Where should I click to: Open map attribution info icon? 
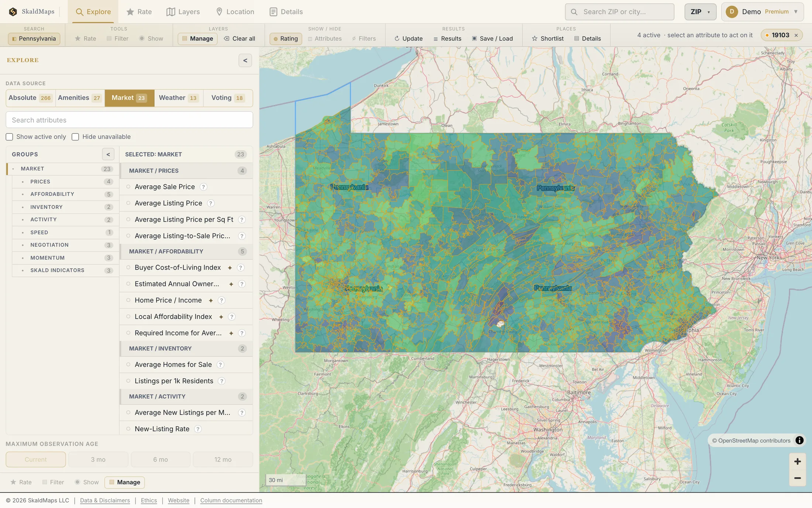[x=799, y=440]
